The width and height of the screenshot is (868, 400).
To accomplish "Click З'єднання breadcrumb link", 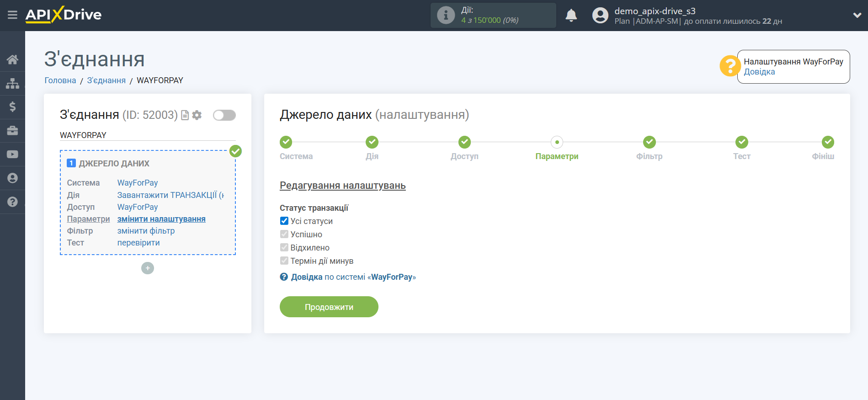I will (x=106, y=80).
